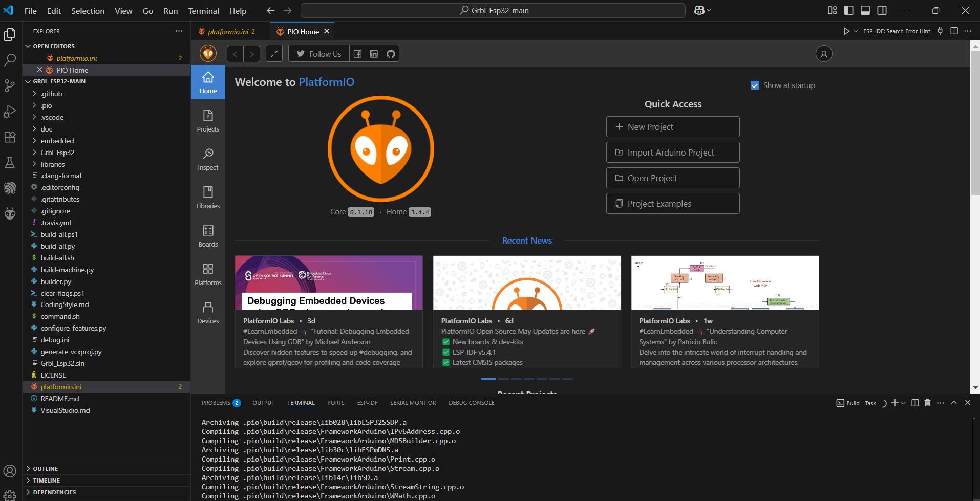Open PlatformIO GitHub page icon

tap(391, 54)
